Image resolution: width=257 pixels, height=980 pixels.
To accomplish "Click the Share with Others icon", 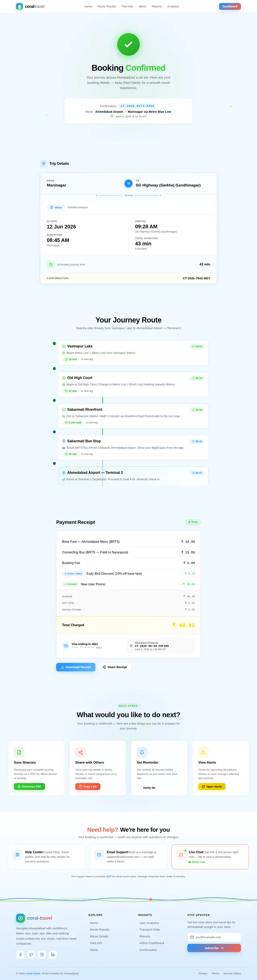I will (x=80, y=752).
